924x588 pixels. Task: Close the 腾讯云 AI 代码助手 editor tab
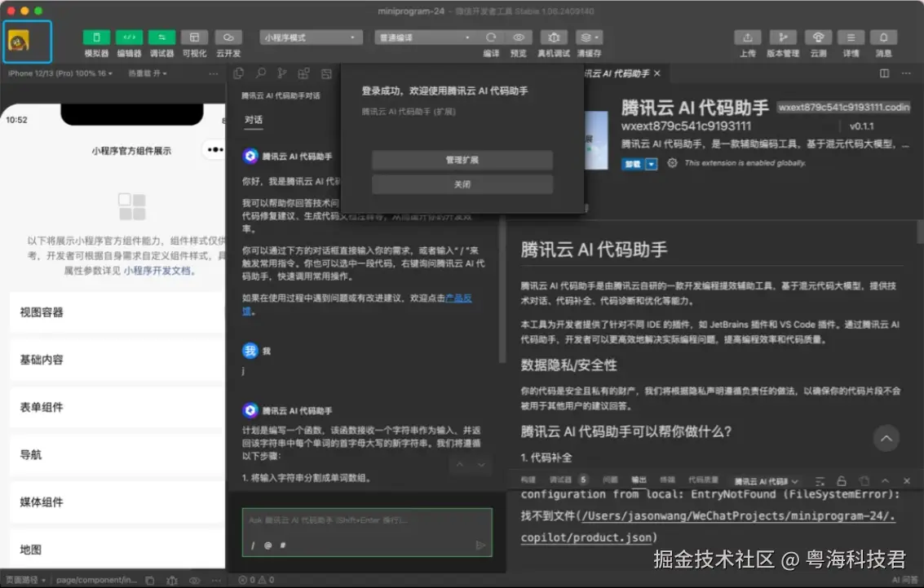[x=657, y=73]
